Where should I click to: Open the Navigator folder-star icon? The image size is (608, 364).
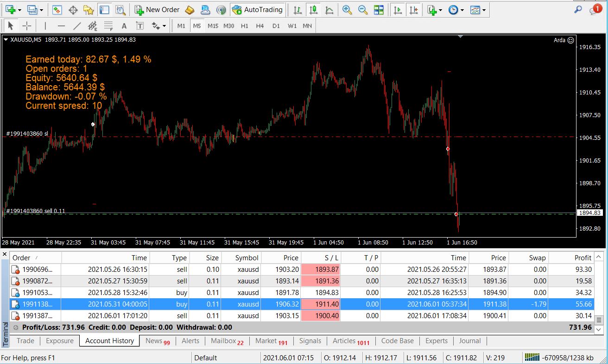(89, 10)
